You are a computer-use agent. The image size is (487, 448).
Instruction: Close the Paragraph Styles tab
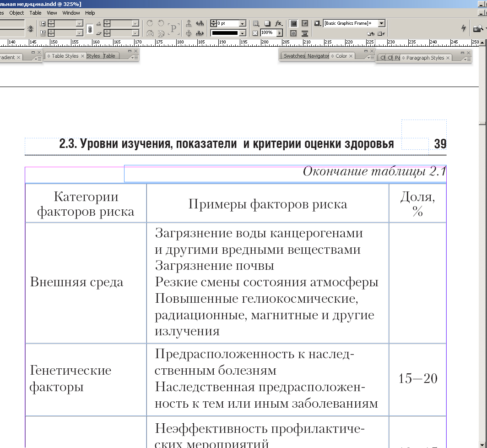(448, 58)
